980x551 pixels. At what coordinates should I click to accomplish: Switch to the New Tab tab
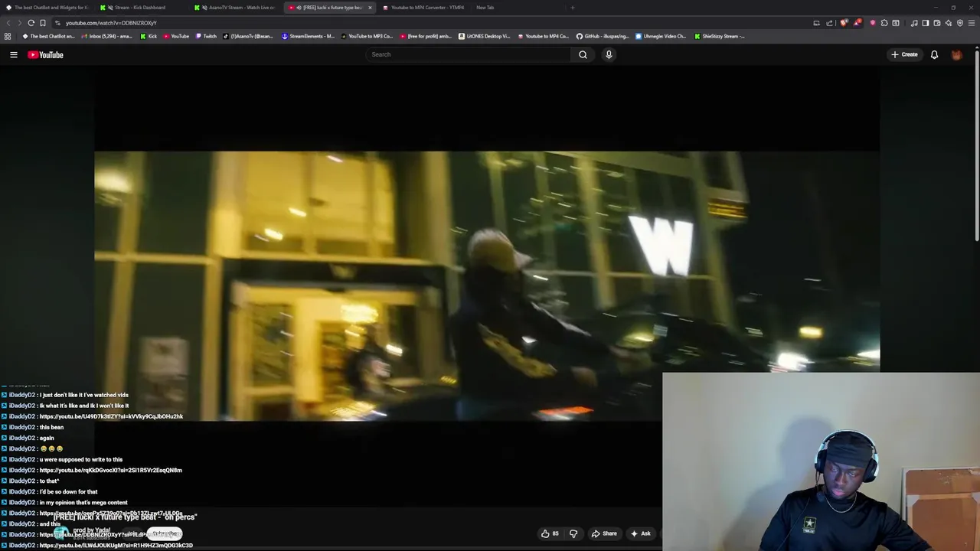click(x=485, y=8)
